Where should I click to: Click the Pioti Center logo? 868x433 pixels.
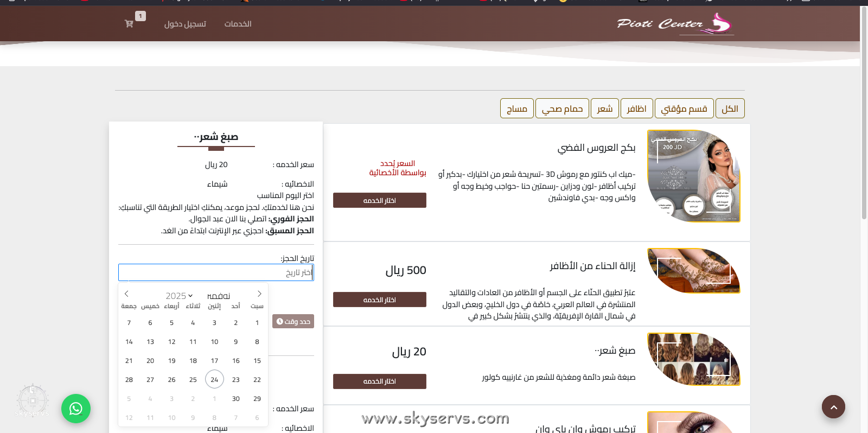point(674,24)
